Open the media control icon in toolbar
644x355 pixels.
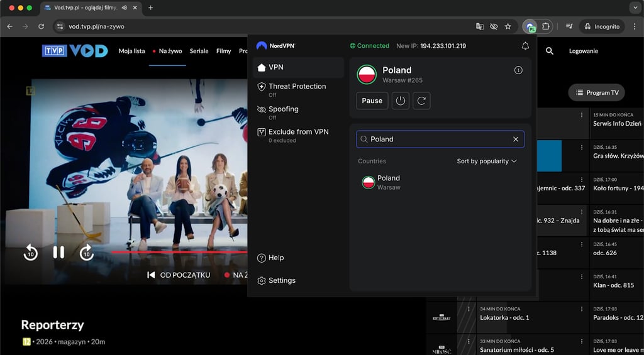(569, 26)
